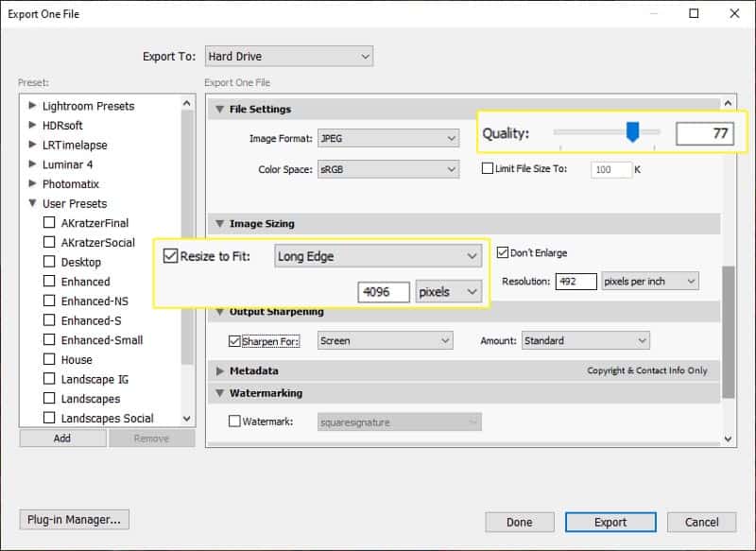Click the Add preset button
Viewport: 756px width, 551px height.
click(x=62, y=439)
